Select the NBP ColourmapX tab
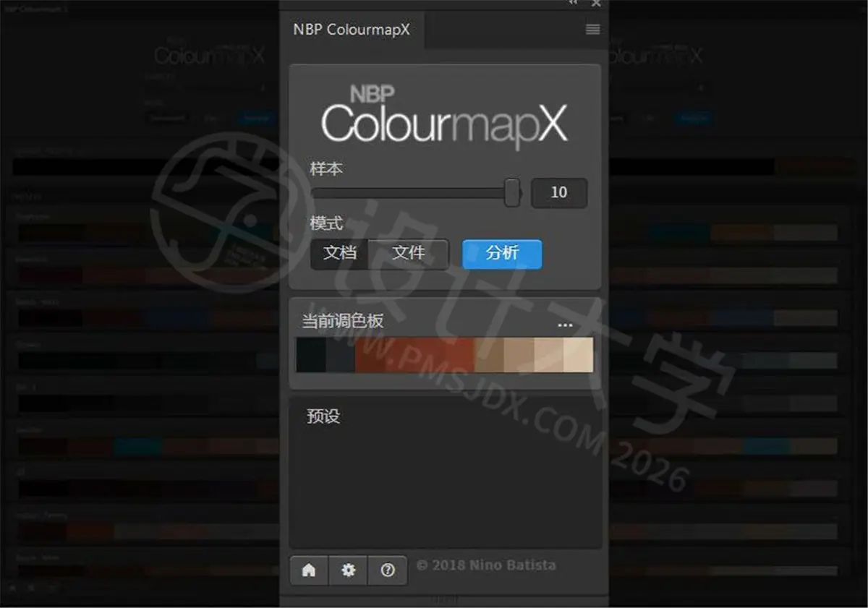The width and height of the screenshot is (868, 608). [x=352, y=30]
